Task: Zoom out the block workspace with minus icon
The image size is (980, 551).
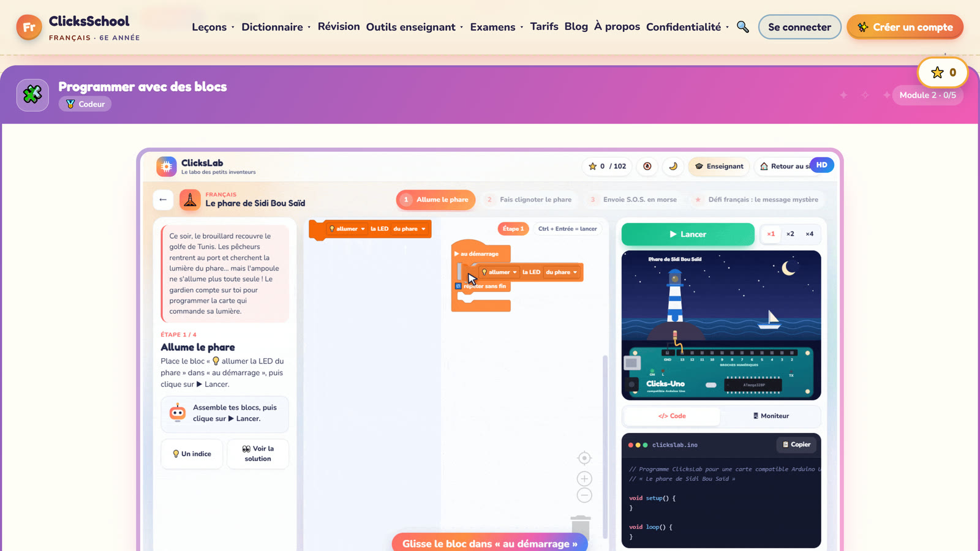Action: tap(584, 495)
